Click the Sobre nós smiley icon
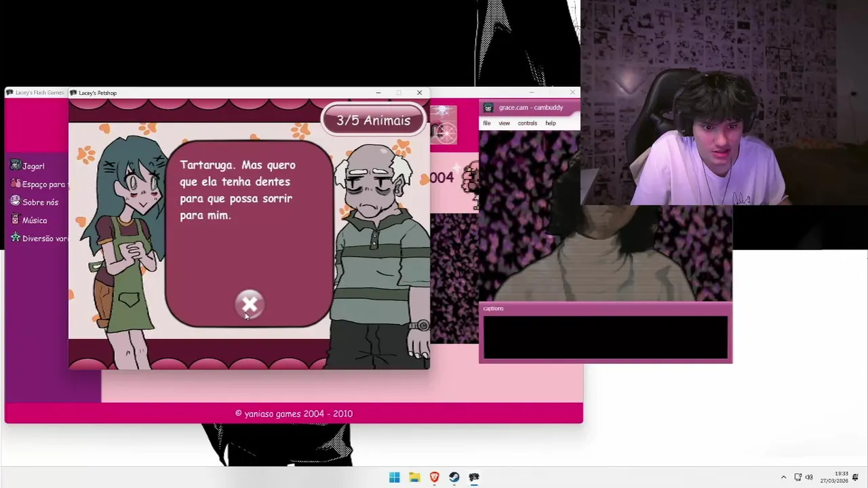This screenshot has height=488, width=868. point(15,201)
